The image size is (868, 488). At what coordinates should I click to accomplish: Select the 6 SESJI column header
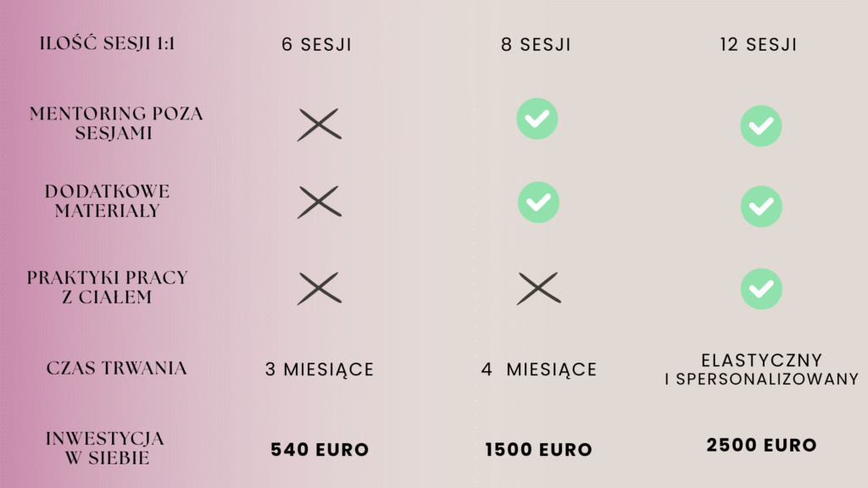[317, 44]
